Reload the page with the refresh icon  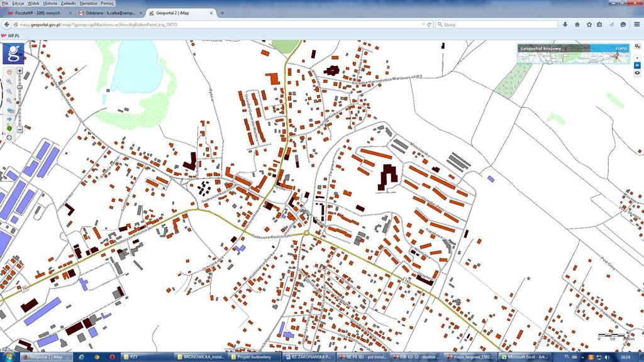pos(429,25)
